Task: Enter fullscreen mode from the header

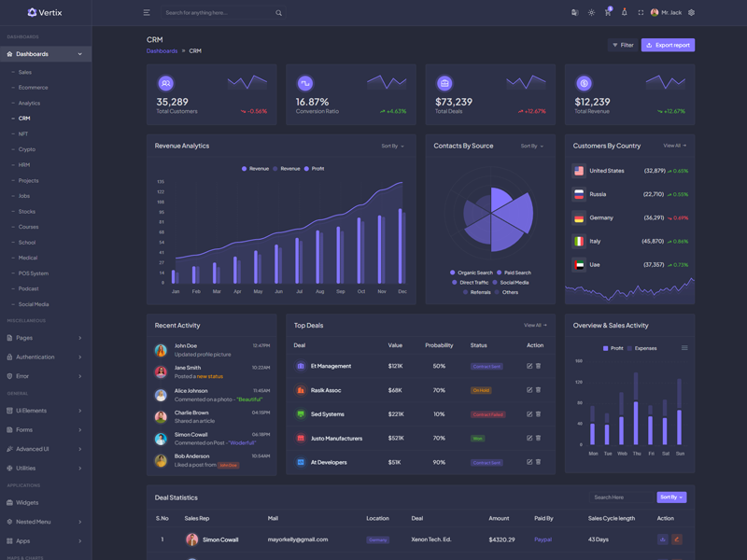Action: click(x=641, y=13)
